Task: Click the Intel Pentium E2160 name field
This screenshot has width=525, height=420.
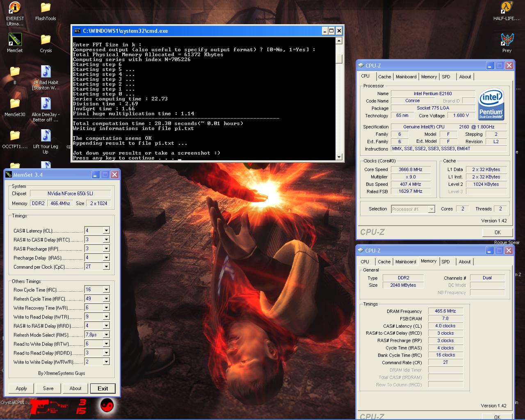Action: [433, 94]
